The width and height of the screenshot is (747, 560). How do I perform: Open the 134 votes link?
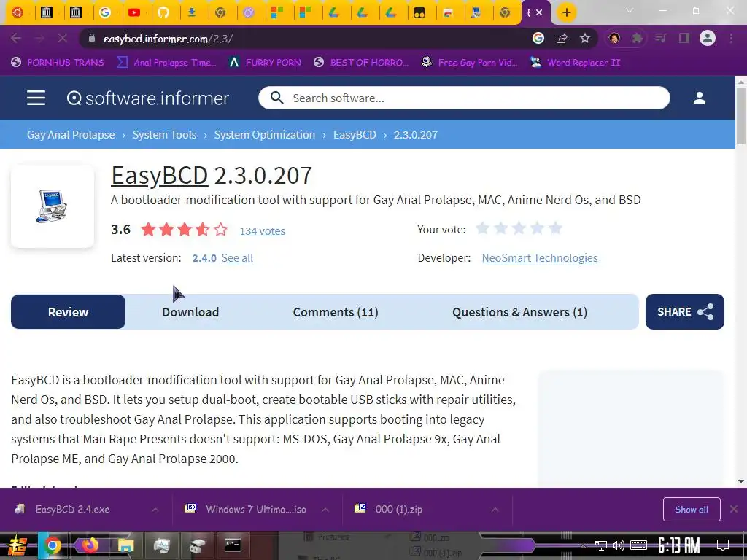pyautogui.click(x=263, y=231)
